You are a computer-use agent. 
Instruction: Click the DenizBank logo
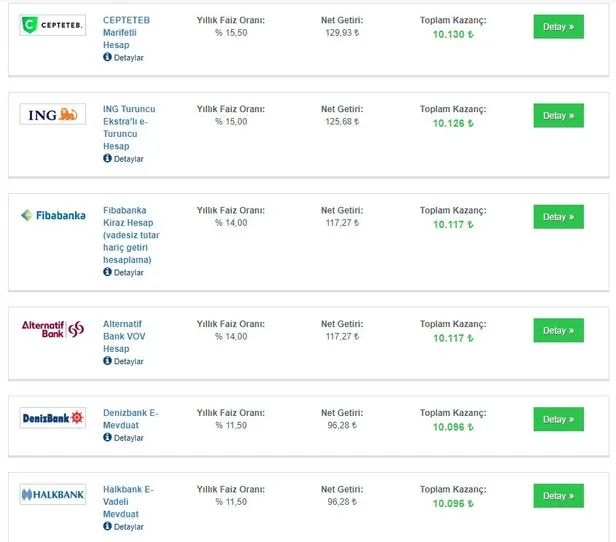pyautogui.click(x=53, y=418)
